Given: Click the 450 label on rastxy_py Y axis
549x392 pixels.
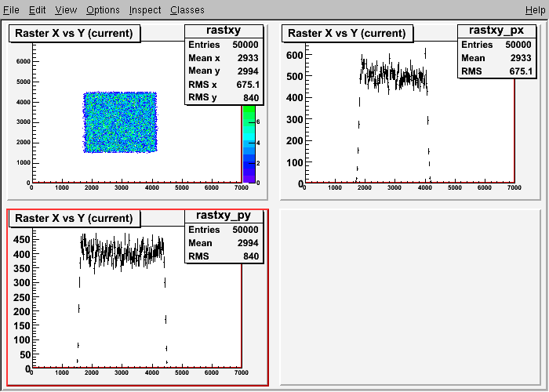Looking at the screenshot, I should 22,239.
